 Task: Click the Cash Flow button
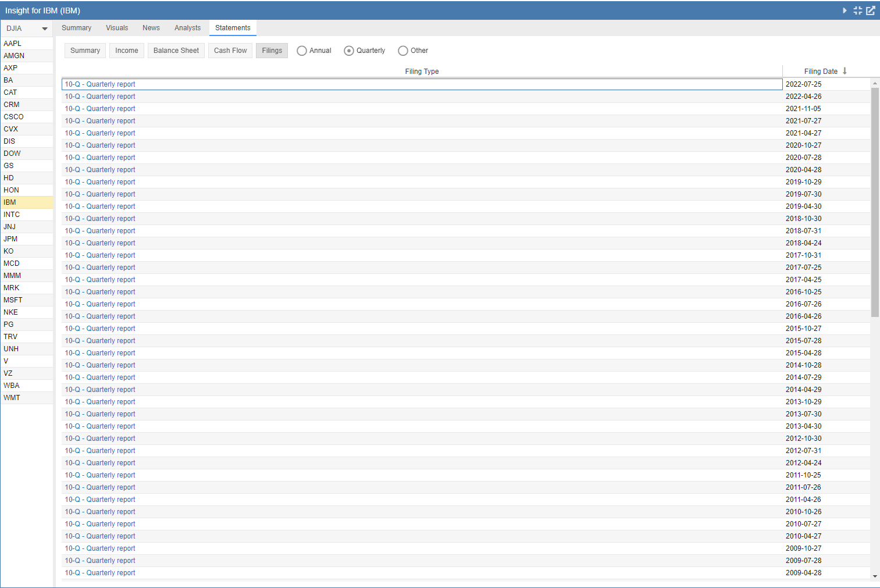(x=230, y=51)
